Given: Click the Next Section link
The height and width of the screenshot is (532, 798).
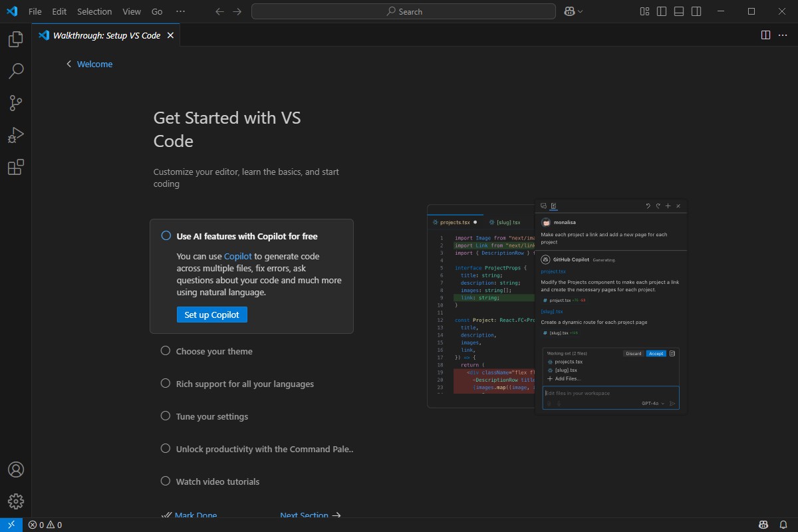Looking at the screenshot, I should click(304, 515).
